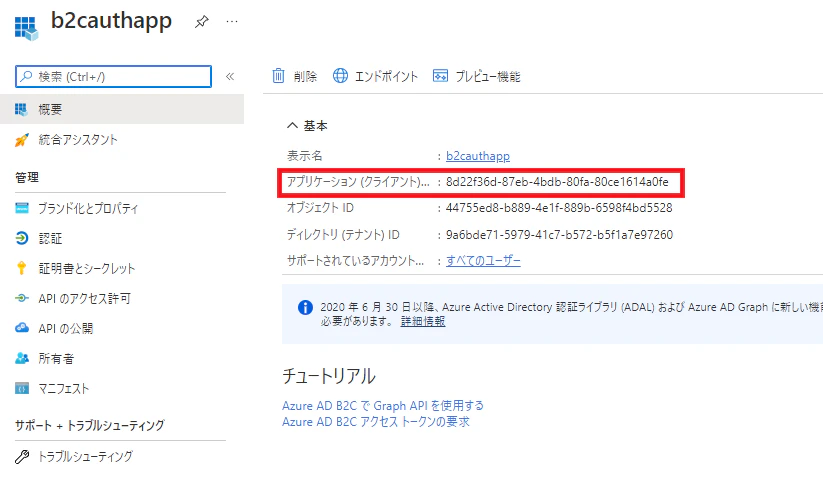Click the ブランド化とプロパティ icon
Screen dimensions: 823x497
tap(22, 208)
